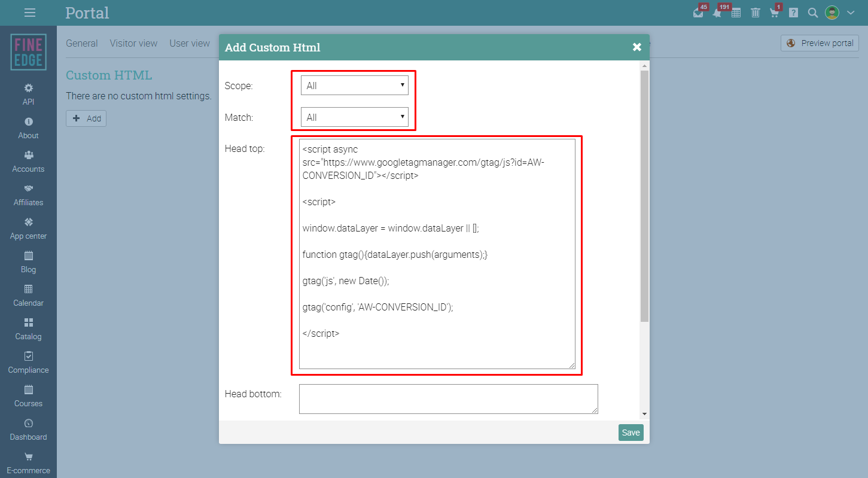The height and width of the screenshot is (478, 868).
Task: Click the Fine Edge logo
Action: 28,52
